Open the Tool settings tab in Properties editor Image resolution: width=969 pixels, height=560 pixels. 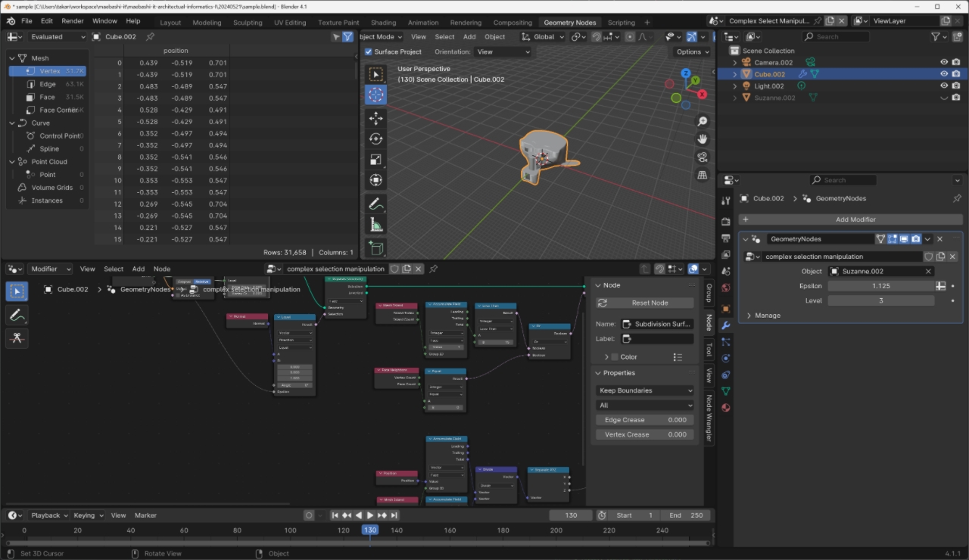(x=726, y=200)
